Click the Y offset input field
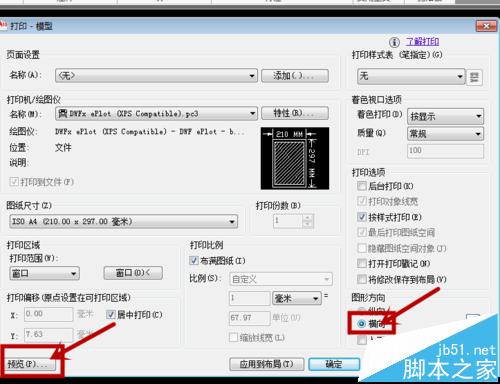 48,335
